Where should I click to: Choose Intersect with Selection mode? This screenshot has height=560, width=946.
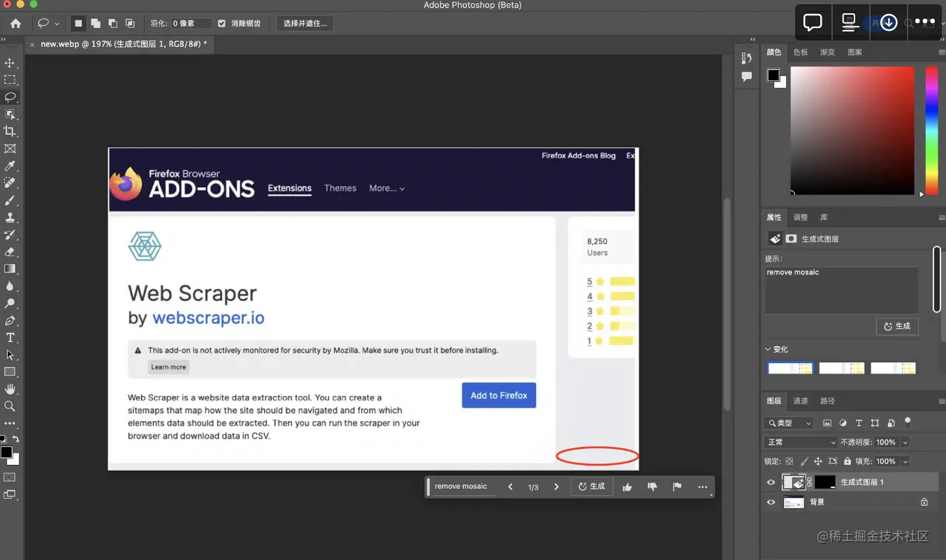point(130,23)
